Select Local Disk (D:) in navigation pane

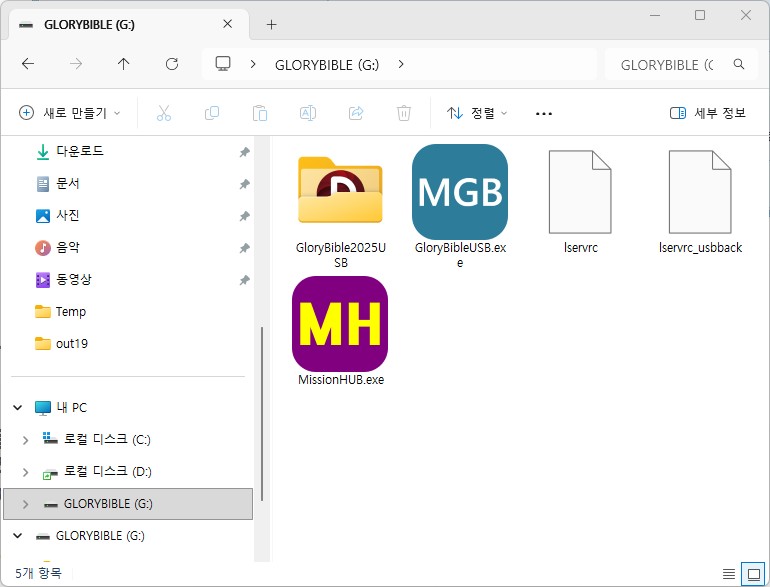point(107,472)
